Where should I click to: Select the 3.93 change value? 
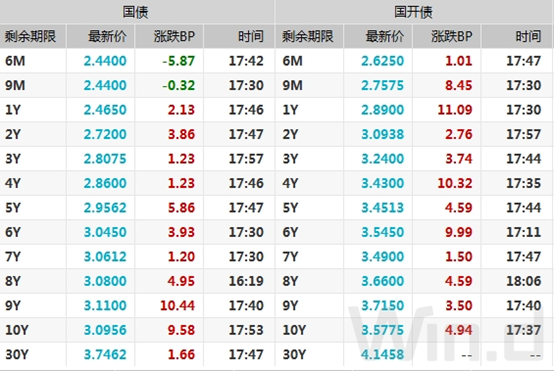[x=181, y=232]
